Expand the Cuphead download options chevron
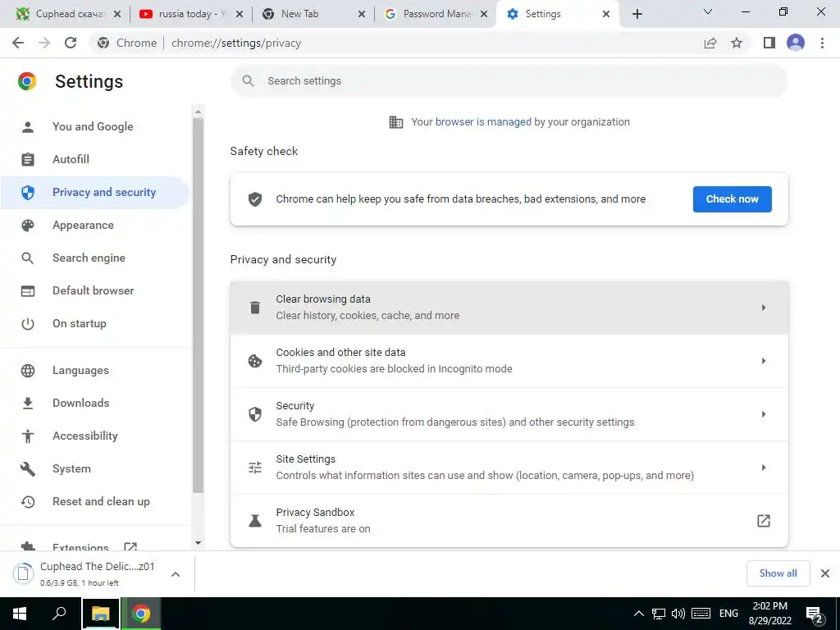 (176, 574)
